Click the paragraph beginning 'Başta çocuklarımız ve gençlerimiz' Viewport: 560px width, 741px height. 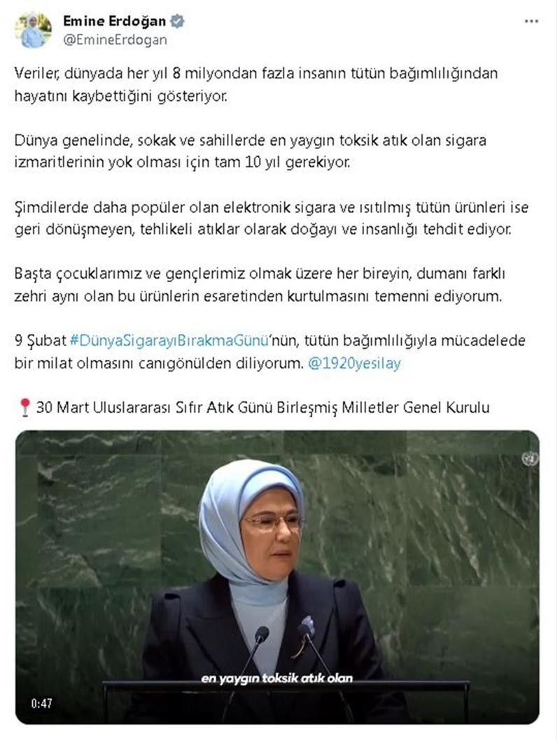(x=260, y=284)
